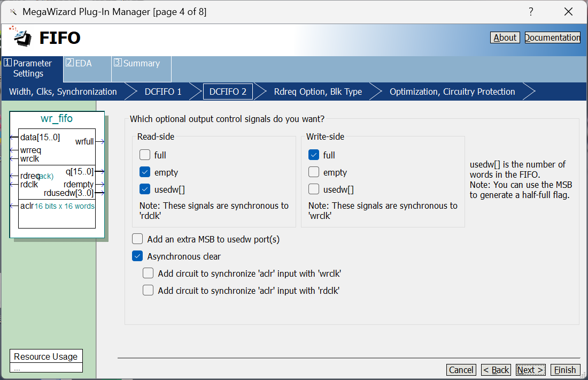This screenshot has height=380, width=588.
Task: Click the rdusedw[3..0] port label
Action: coord(68,193)
